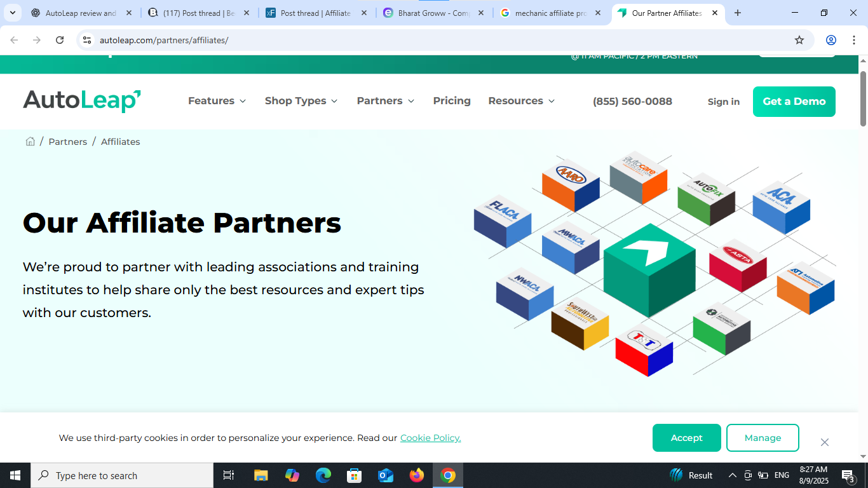Open a new browser tab
Screen dimensions: 868x488
coord(737,13)
